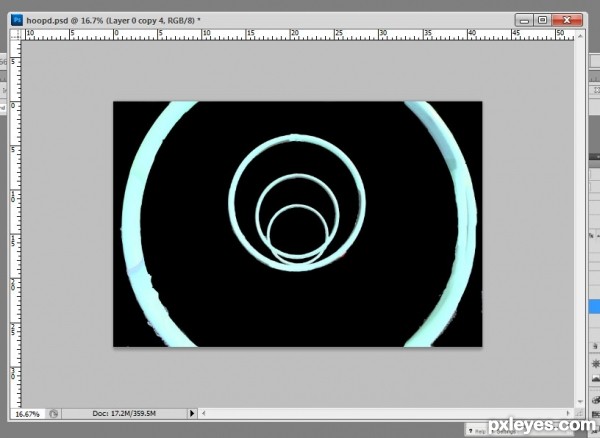600x438 pixels.
Task: Click the Help button behind the watermark
Action: 477,431
